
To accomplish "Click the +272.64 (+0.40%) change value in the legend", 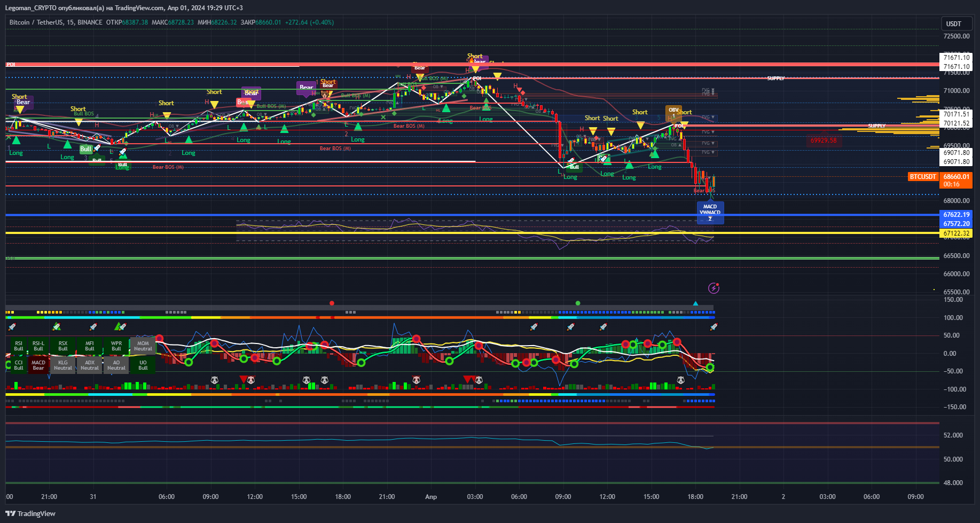I will tap(309, 22).
